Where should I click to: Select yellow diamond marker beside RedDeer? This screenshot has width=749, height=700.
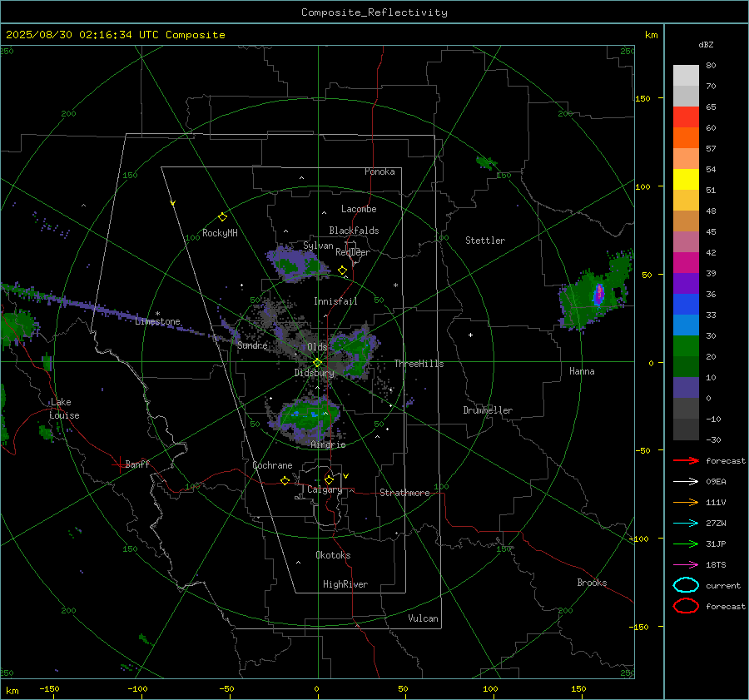tap(342, 271)
